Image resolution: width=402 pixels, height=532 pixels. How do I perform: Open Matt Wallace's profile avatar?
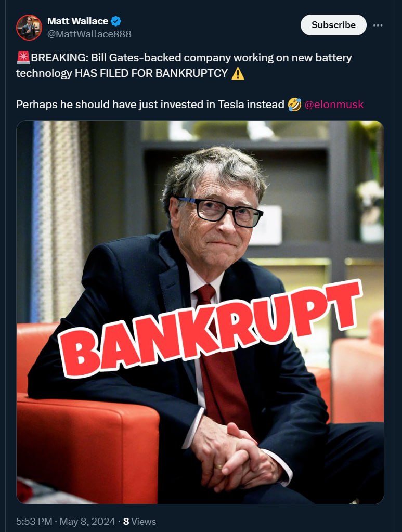(x=29, y=28)
